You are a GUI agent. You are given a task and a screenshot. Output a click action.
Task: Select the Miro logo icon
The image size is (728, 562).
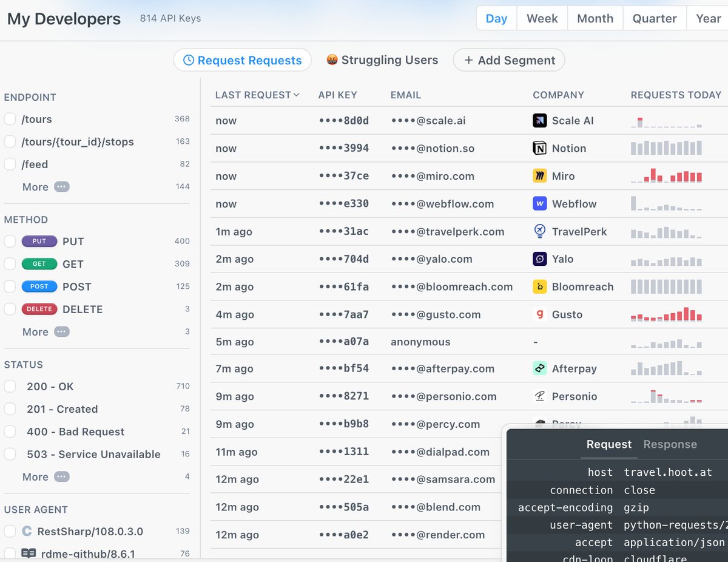pos(539,176)
